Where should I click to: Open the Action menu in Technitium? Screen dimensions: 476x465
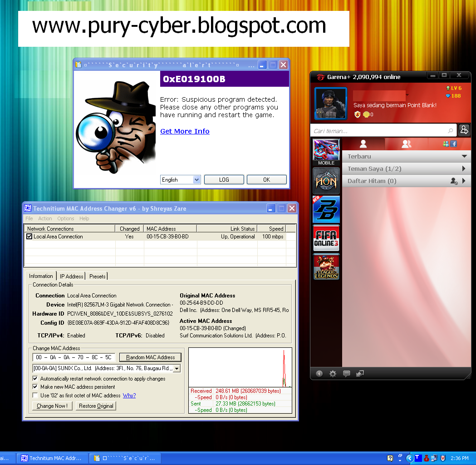45,218
